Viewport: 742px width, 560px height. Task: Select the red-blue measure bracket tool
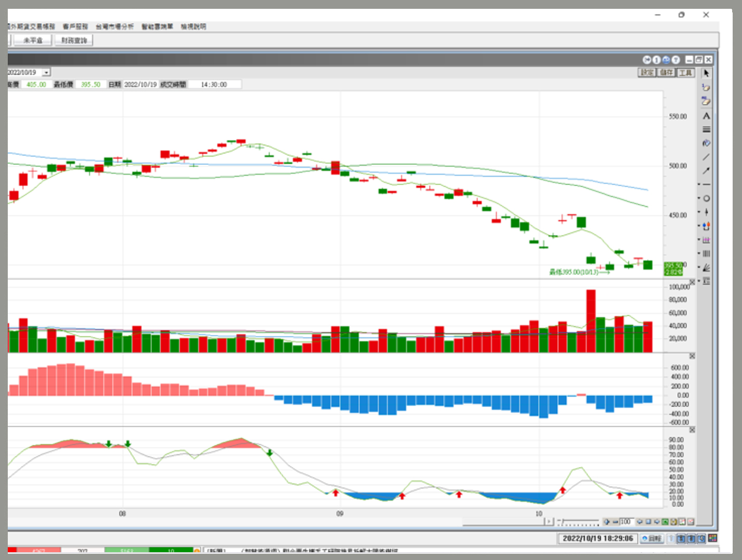707,226
